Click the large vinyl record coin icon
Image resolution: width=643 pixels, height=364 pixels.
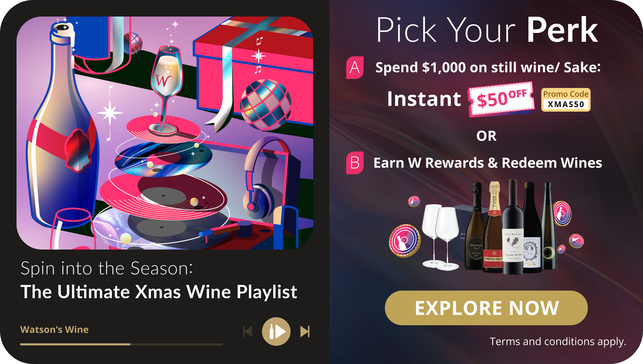point(405,241)
